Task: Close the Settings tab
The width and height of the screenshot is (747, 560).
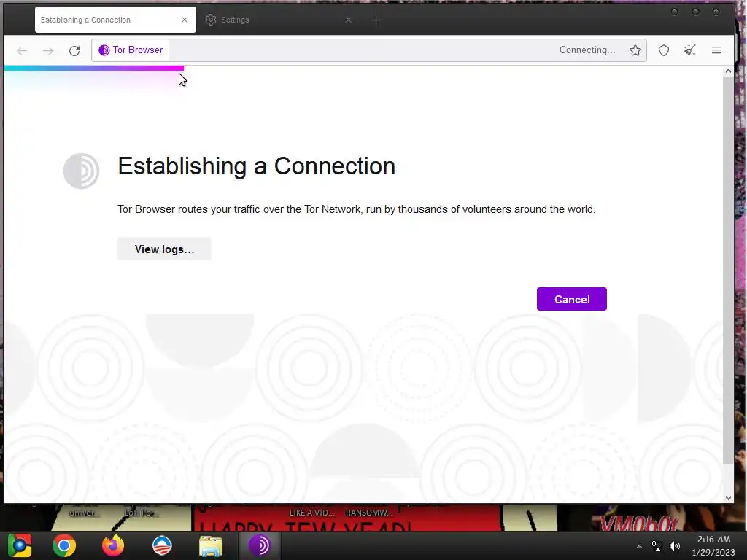Action: coord(349,20)
